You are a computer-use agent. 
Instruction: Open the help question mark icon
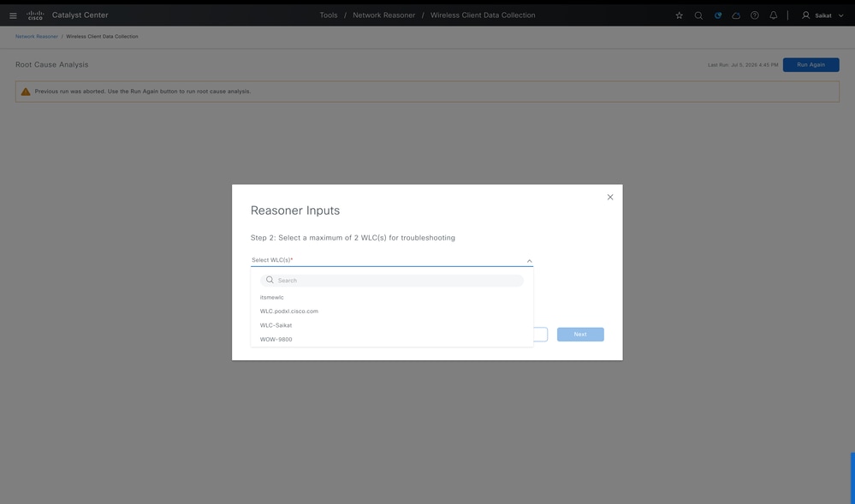[x=755, y=15]
